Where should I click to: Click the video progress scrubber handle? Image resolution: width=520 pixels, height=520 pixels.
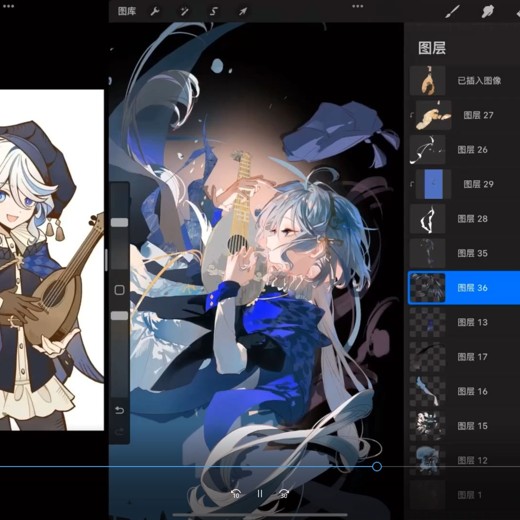[x=377, y=466]
